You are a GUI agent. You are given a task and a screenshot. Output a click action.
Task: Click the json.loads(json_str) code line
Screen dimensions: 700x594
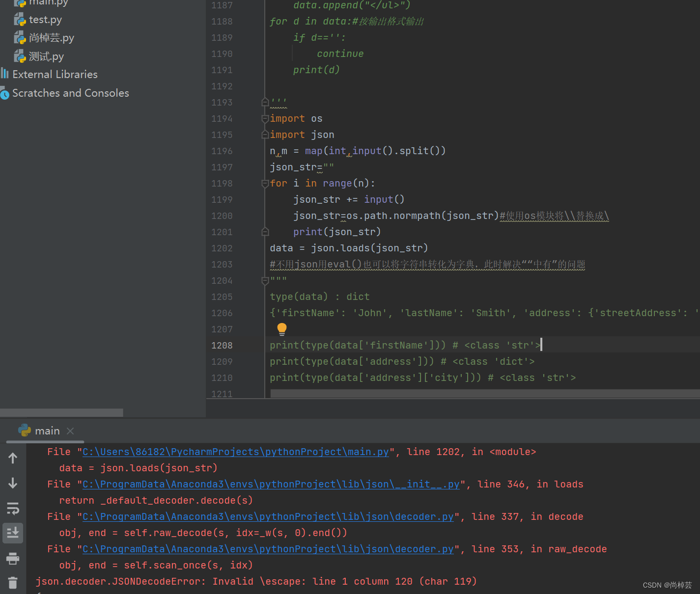coord(349,248)
